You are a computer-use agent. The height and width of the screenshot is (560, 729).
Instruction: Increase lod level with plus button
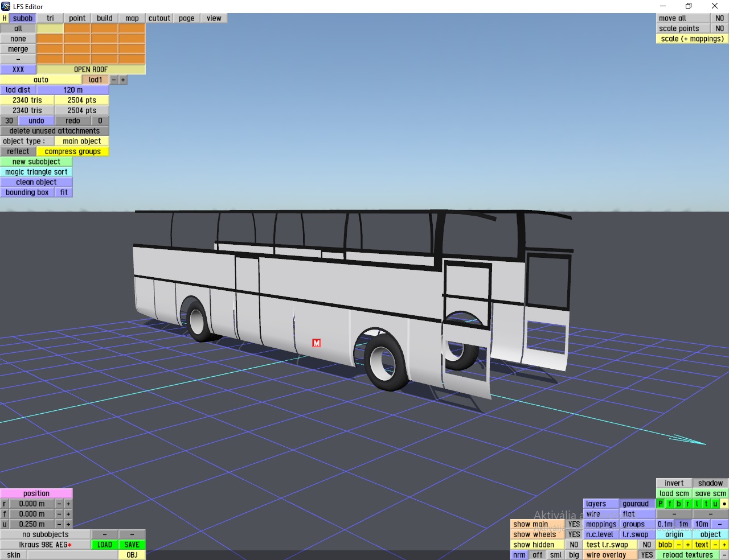pos(123,80)
